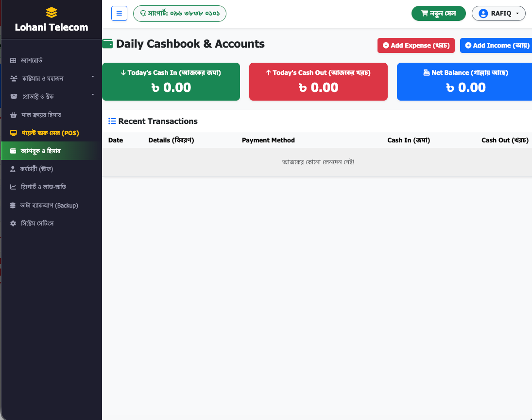Click the plus circle icon on Add Income
532x420 pixels.
point(468,45)
